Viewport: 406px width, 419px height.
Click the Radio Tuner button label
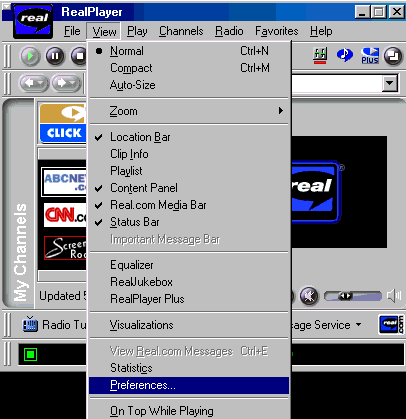(64, 325)
